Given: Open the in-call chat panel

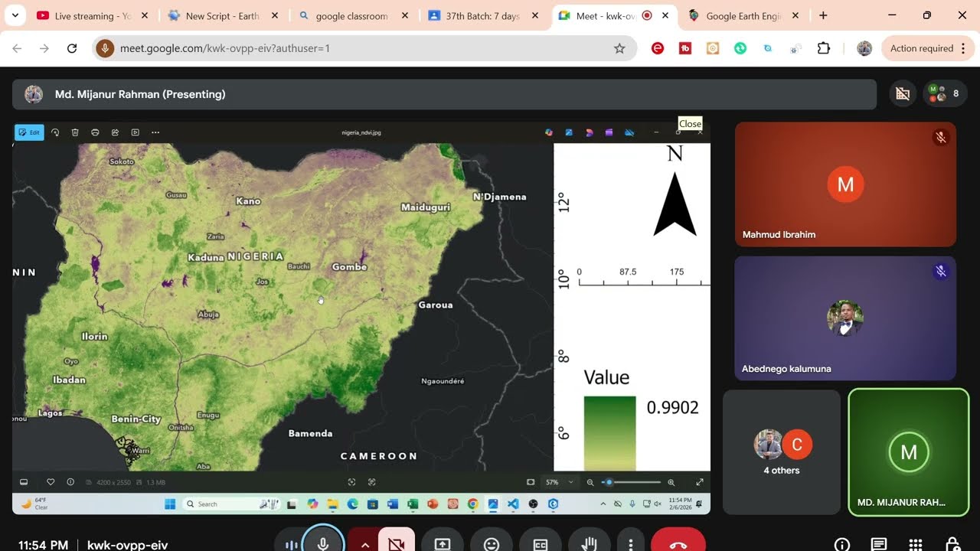Looking at the screenshot, I should [879, 545].
